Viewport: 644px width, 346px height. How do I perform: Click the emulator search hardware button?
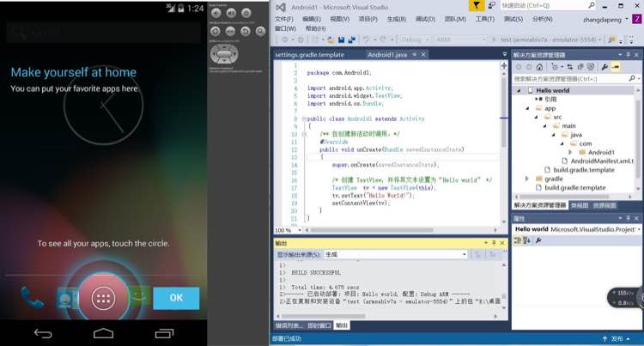260,31
